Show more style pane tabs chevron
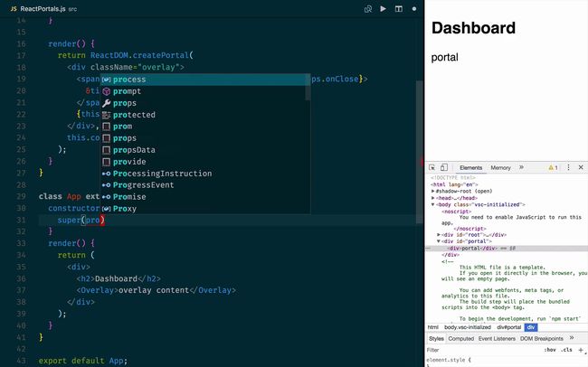Viewport: 588px width, 367px height. [572, 338]
